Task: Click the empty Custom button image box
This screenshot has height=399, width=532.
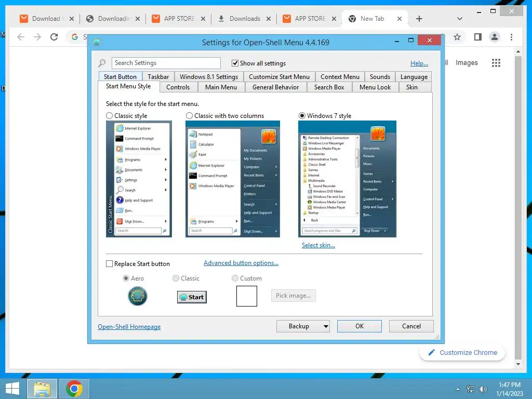Action: pyautogui.click(x=247, y=296)
